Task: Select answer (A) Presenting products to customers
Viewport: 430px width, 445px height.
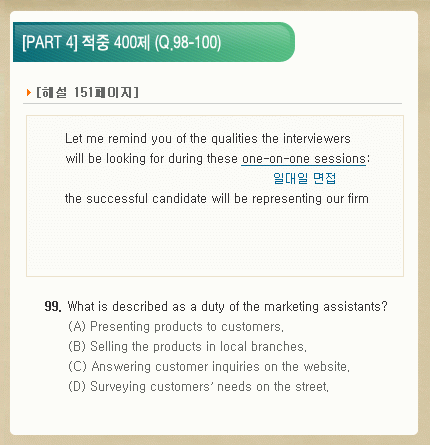Action: coord(176,326)
